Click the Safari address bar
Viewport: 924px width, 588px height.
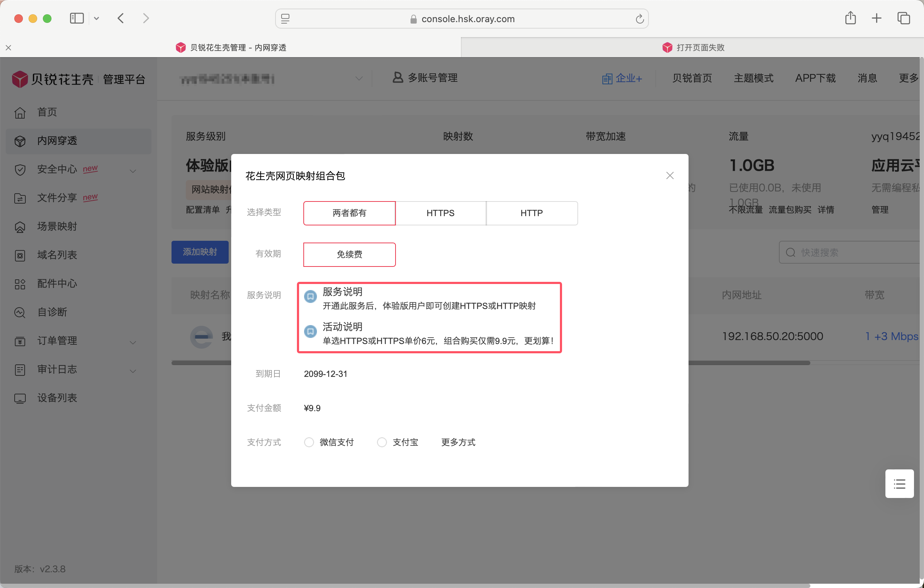[x=462, y=19]
